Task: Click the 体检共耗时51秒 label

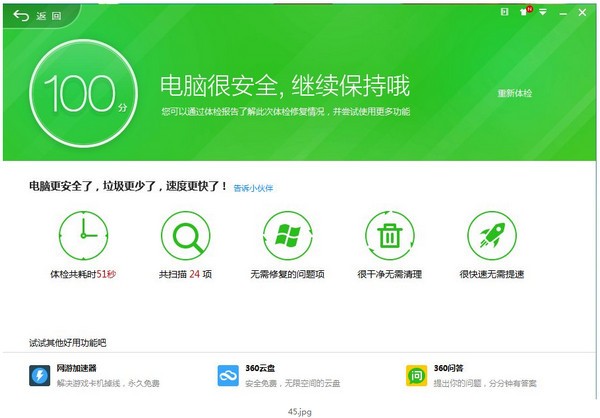Action: click(83, 274)
